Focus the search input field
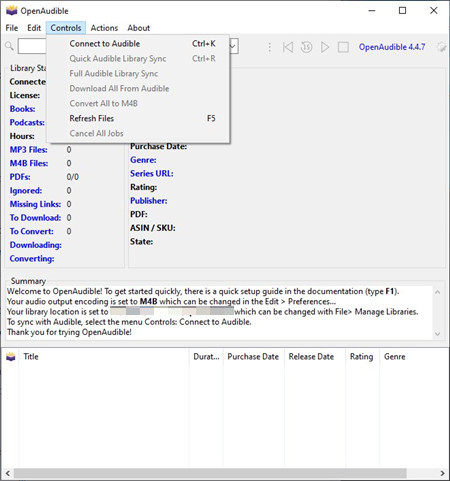The image size is (450, 481). (32, 46)
